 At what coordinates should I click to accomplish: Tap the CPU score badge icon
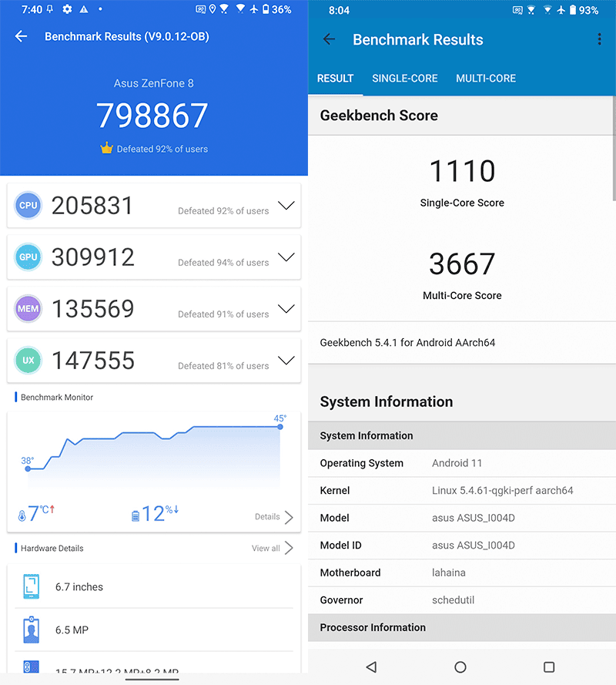tap(28, 205)
